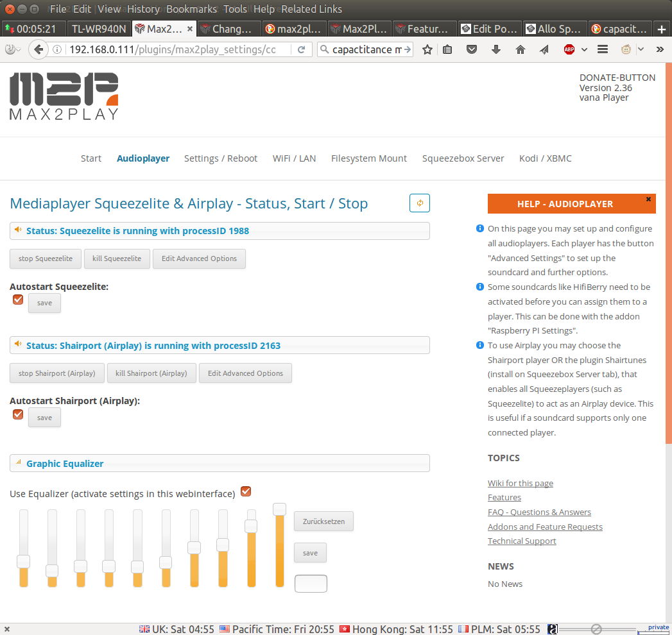The height and width of the screenshot is (635, 672).
Task: Save page to Pocket
Action: 472,49
